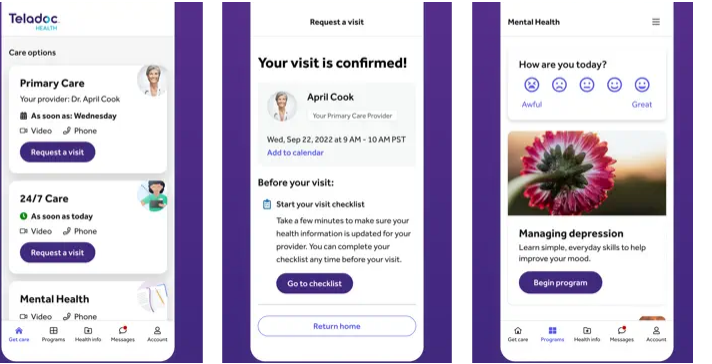
Task: Click the Return home button
Action: [x=337, y=326]
